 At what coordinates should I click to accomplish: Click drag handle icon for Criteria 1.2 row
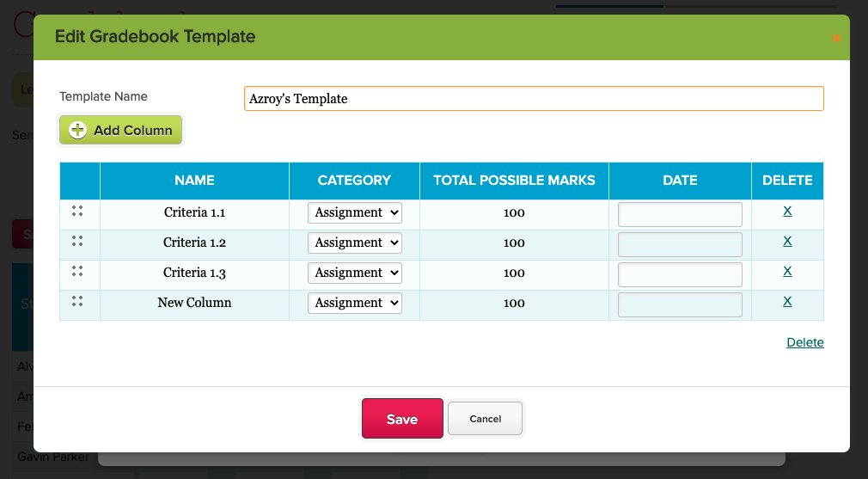[77, 241]
